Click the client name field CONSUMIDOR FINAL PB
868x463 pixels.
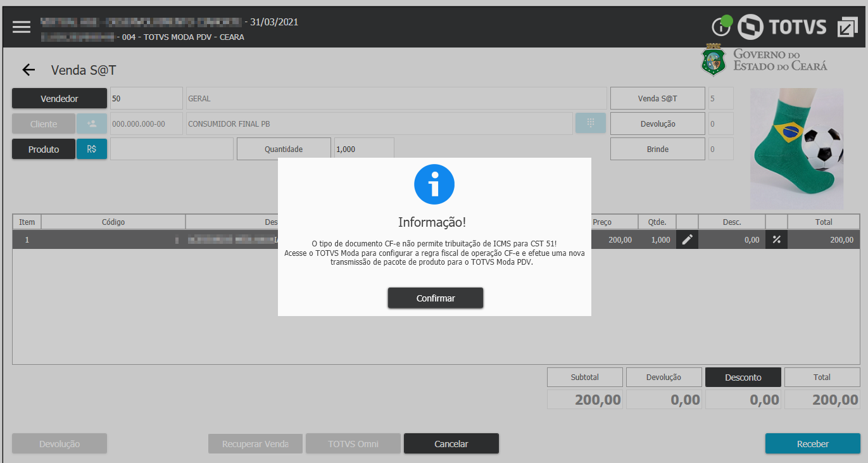pyautogui.click(x=379, y=124)
